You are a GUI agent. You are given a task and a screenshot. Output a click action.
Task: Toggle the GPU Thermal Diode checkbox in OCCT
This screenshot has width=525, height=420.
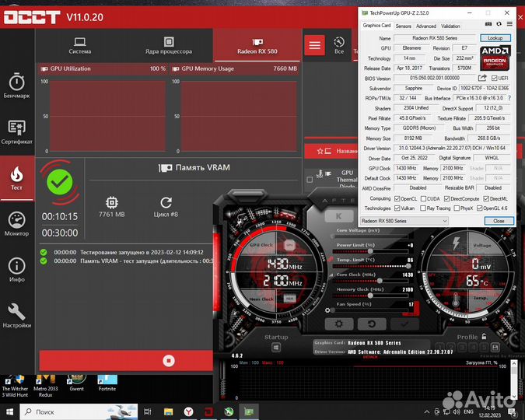point(310,180)
